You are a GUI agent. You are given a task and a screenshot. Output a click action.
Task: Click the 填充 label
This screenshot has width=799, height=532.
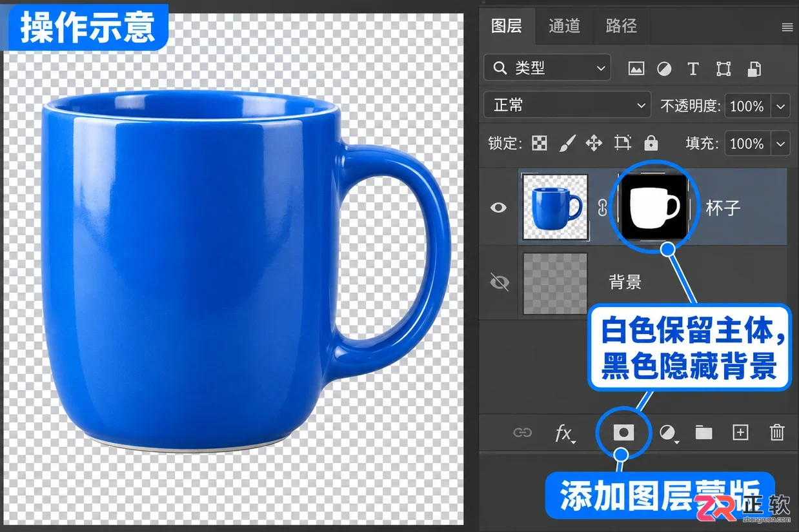(702, 143)
